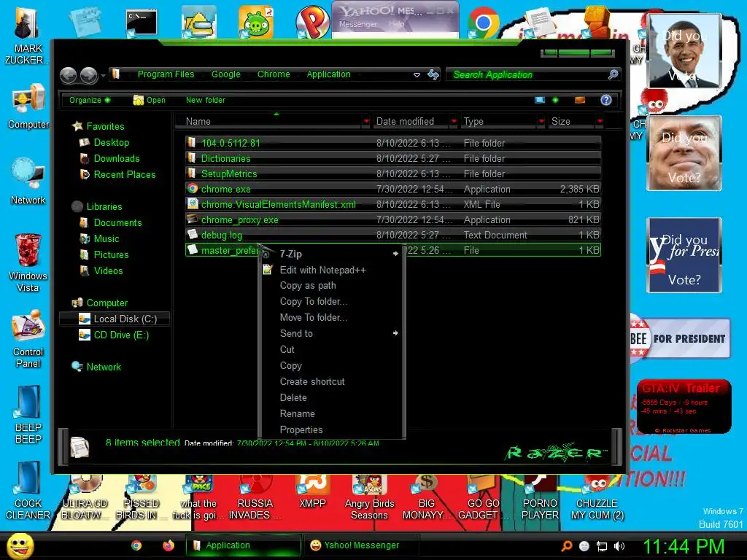Viewport: 747px width, 560px height.
Task: Click the smiley Start button
Action: coord(20,545)
